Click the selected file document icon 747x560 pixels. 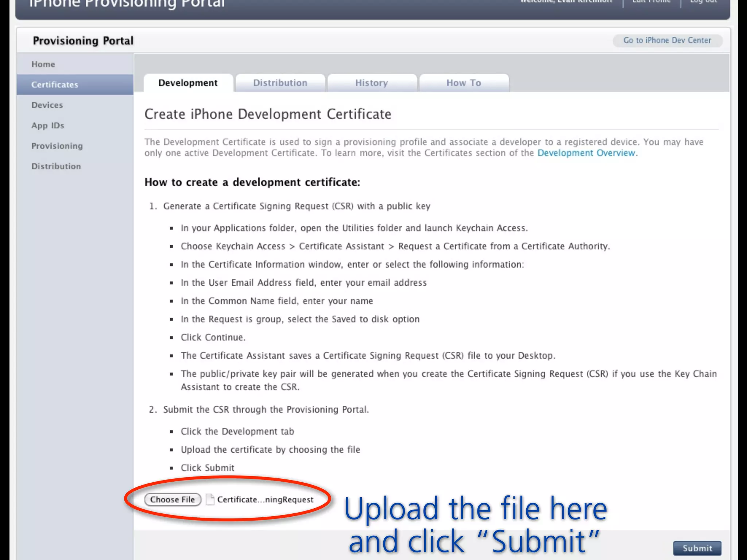(x=210, y=499)
